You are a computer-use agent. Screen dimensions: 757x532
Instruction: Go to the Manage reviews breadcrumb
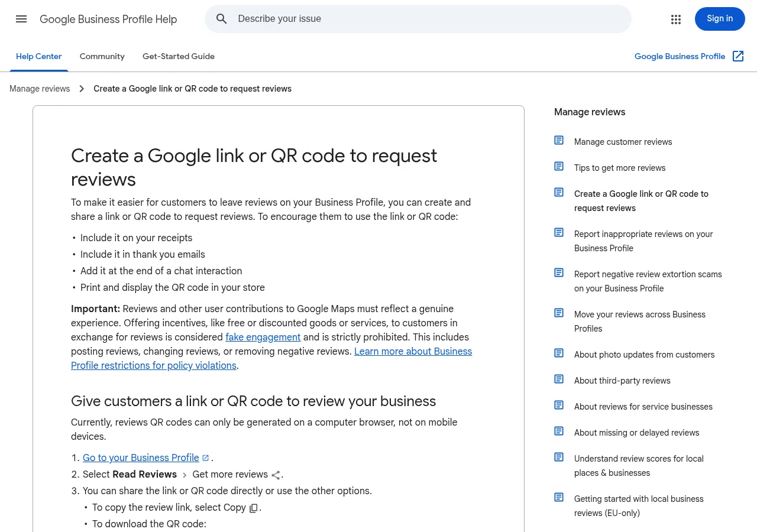40,89
